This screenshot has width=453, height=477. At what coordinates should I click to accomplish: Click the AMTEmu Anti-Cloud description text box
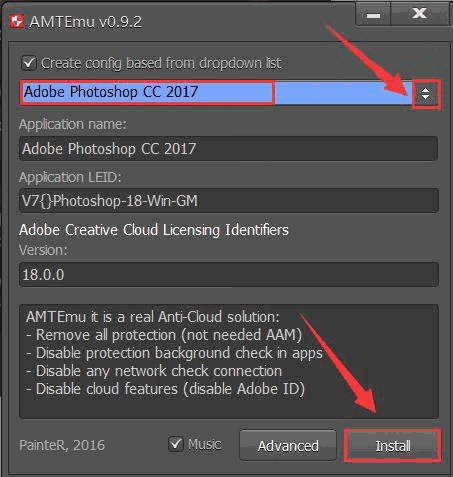(229, 361)
